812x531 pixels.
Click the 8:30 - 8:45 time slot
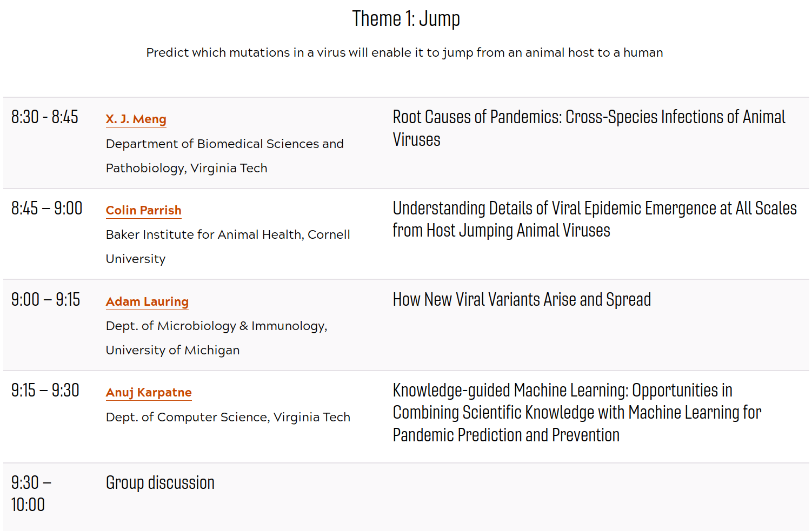[x=45, y=117]
